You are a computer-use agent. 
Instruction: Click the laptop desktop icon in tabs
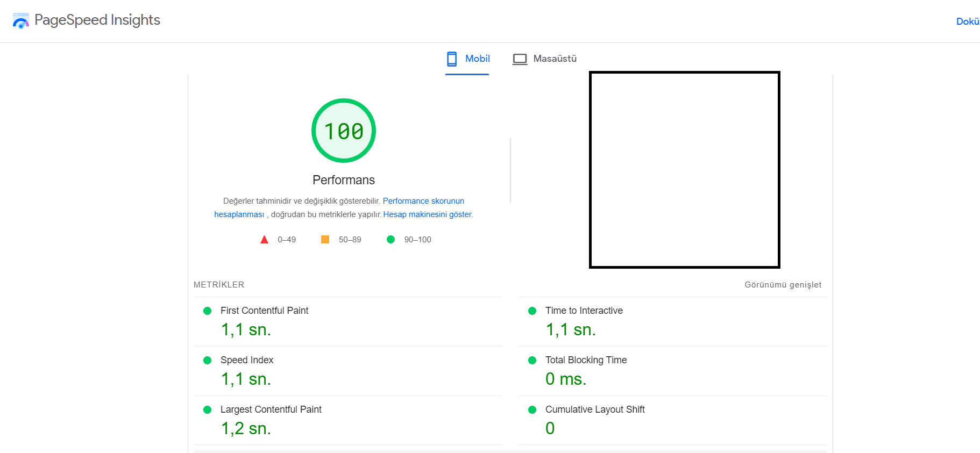pos(520,59)
